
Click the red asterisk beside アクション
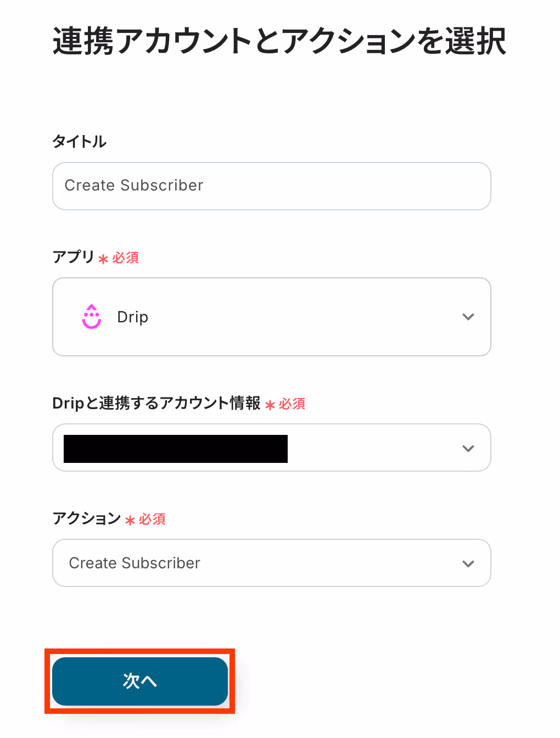pos(130,520)
